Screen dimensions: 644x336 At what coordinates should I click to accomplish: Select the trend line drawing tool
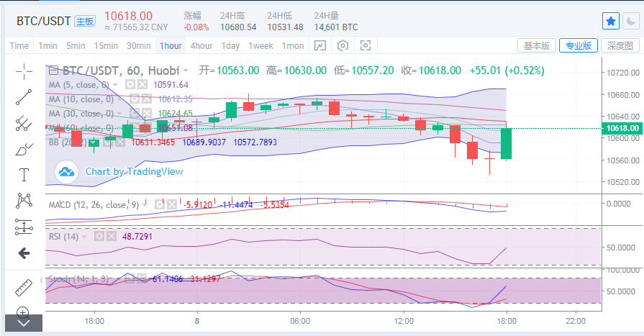tap(24, 96)
